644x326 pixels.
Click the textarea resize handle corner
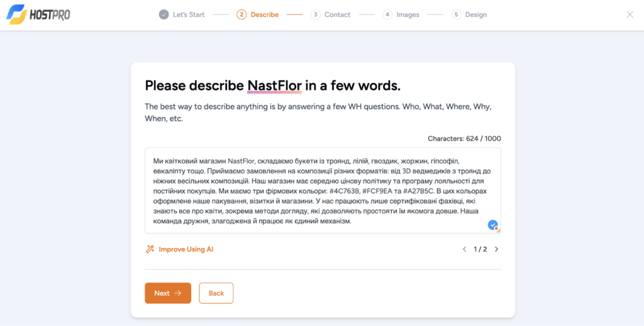point(499,231)
